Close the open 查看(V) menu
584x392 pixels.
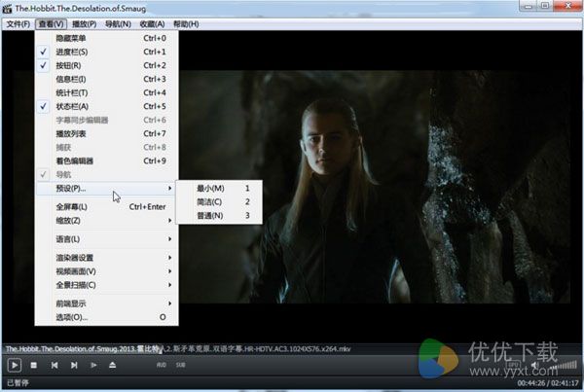[52, 24]
